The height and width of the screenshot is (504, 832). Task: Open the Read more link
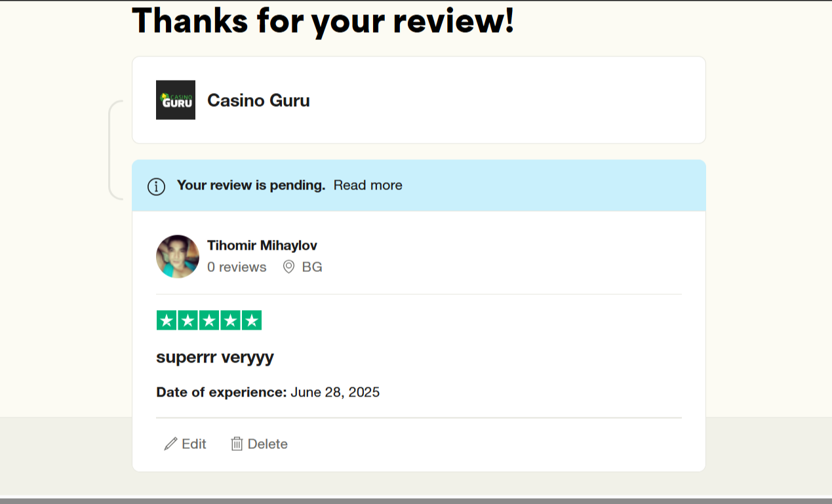(368, 185)
